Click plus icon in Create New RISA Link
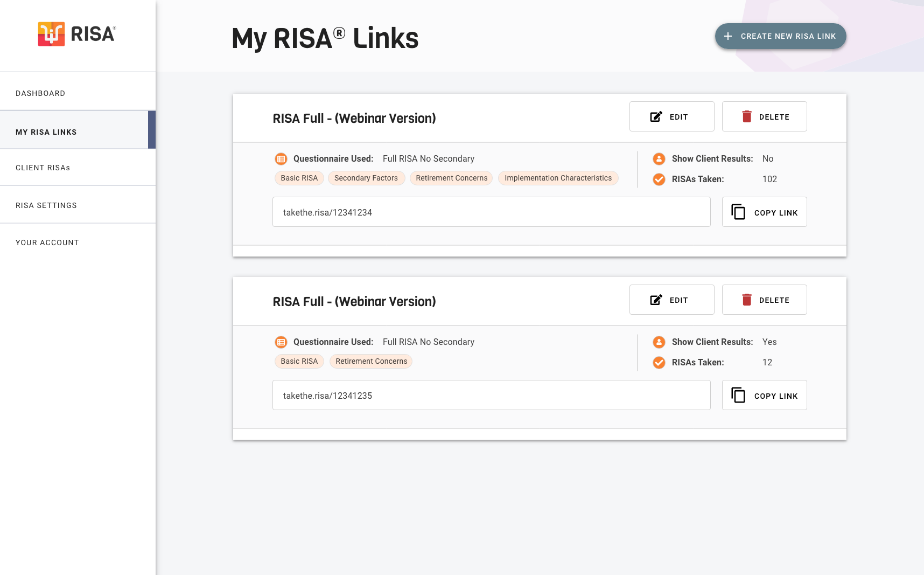This screenshot has width=924, height=575. pyautogui.click(x=728, y=36)
